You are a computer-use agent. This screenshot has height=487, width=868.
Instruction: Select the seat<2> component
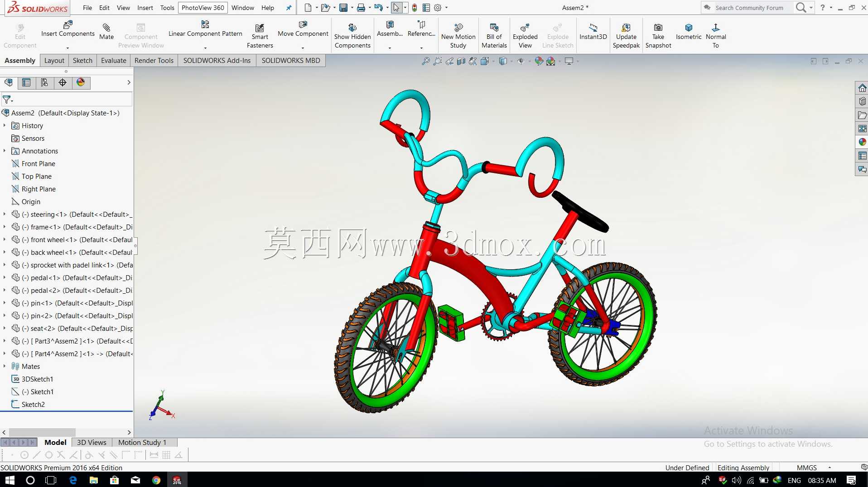pos(72,328)
